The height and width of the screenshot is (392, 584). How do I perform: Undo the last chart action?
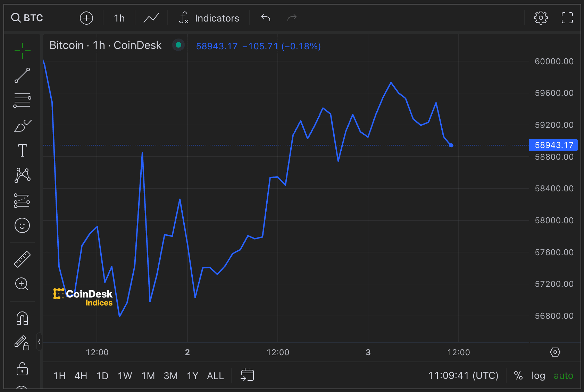(266, 18)
